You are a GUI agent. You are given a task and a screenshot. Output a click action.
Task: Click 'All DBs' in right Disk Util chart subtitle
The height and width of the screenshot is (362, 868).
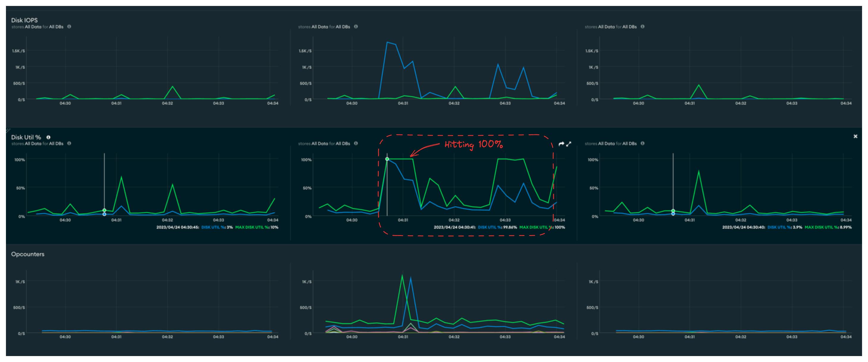pos(629,144)
